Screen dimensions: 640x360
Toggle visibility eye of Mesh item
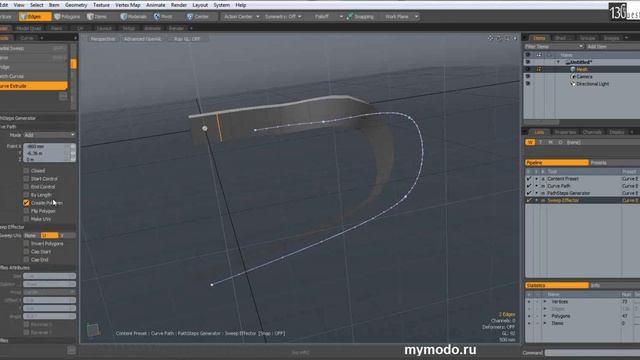pos(528,69)
